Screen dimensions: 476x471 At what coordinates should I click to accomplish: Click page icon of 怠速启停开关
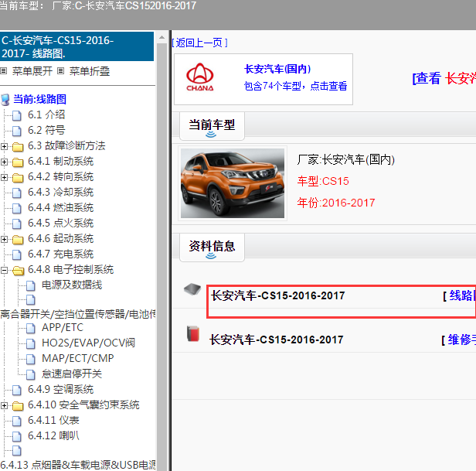30,374
